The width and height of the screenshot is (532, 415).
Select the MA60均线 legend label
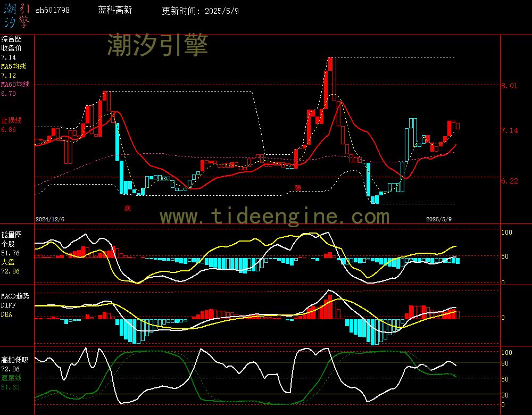click(15, 84)
